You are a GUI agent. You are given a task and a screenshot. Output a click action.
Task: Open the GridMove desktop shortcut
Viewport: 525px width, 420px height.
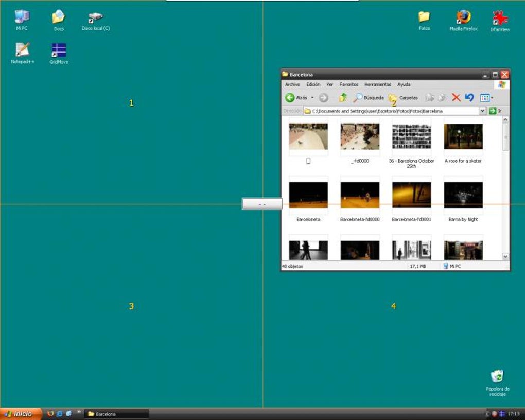59,53
